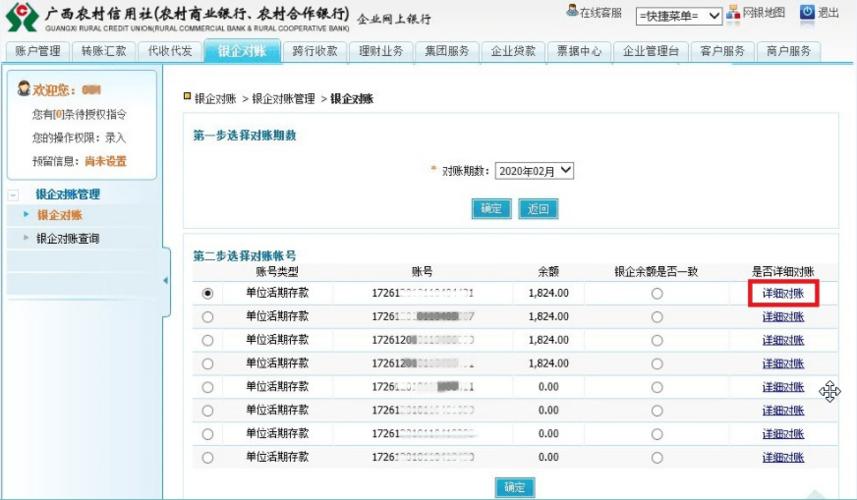Go to the 企业管理台 tab

651,51
